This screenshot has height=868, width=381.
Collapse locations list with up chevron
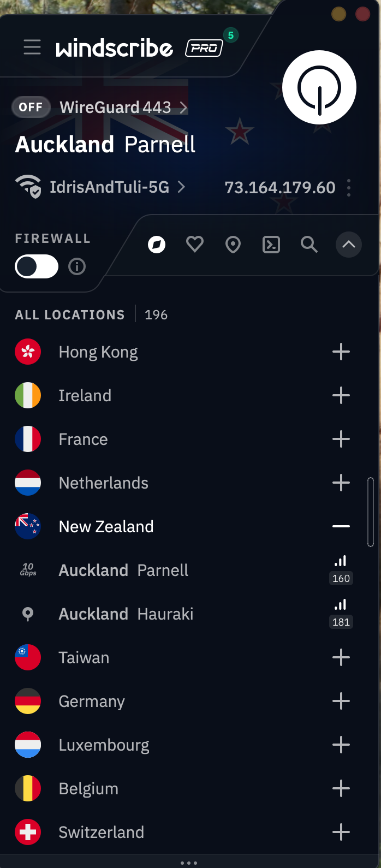[349, 245]
